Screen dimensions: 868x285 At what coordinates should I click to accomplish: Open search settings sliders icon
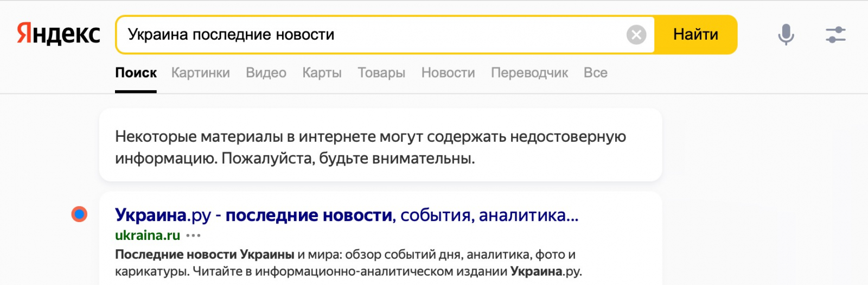point(835,35)
